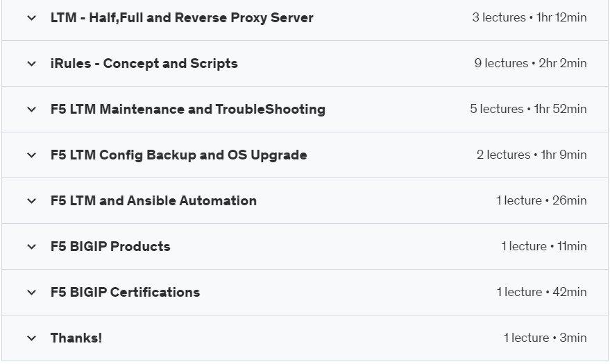Screen dimensions: 610x364
Task: Click '1 lecture • 3min' text
Action: (x=545, y=338)
